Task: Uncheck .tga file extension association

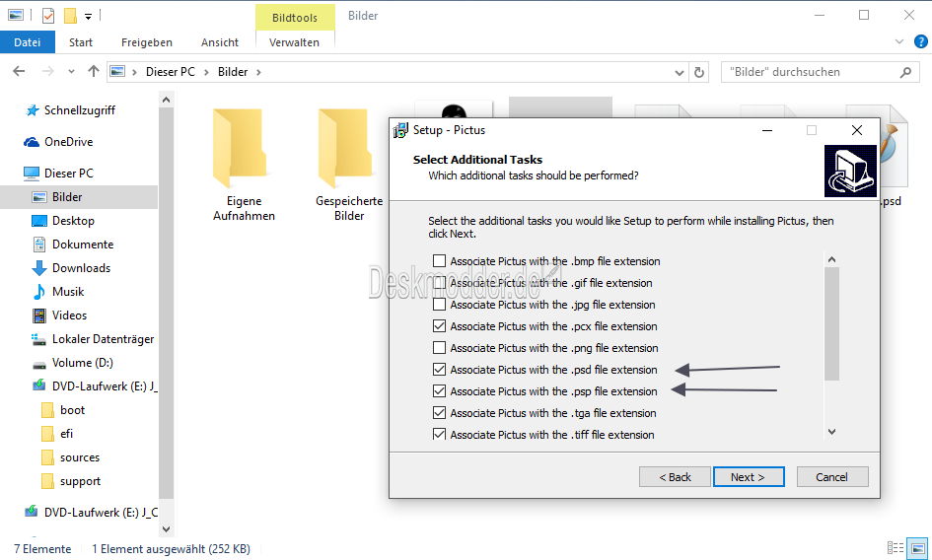Action: 439,413
